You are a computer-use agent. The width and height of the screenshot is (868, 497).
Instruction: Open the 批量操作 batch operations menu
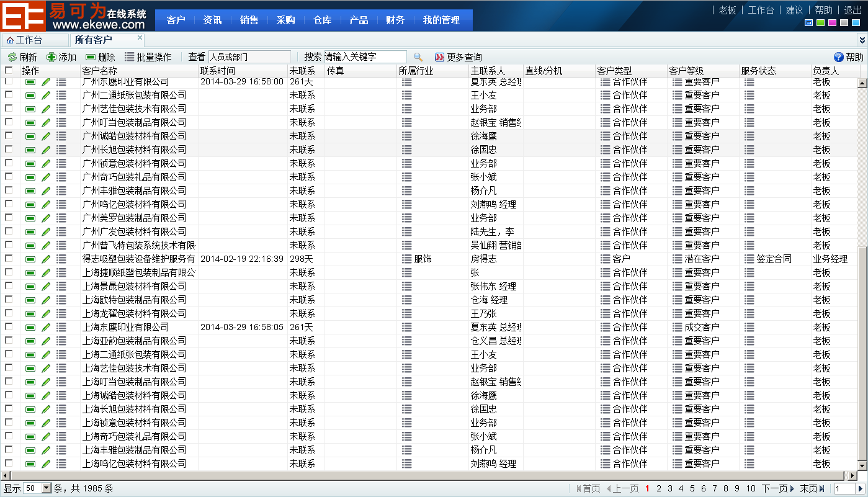148,57
